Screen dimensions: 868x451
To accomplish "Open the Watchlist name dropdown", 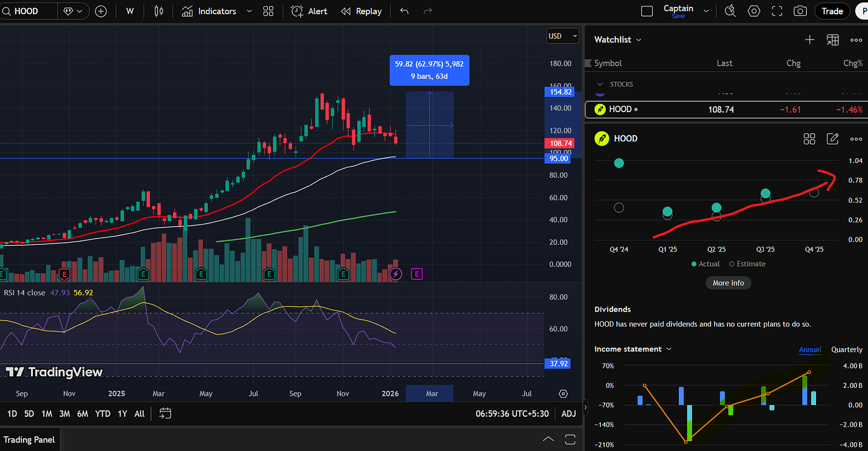I will click(618, 40).
